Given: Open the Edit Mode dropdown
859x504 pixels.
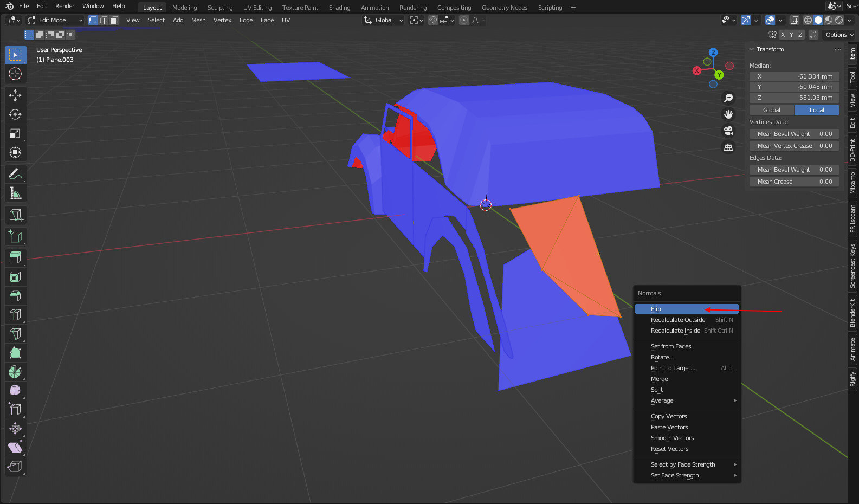Looking at the screenshot, I should (x=55, y=20).
